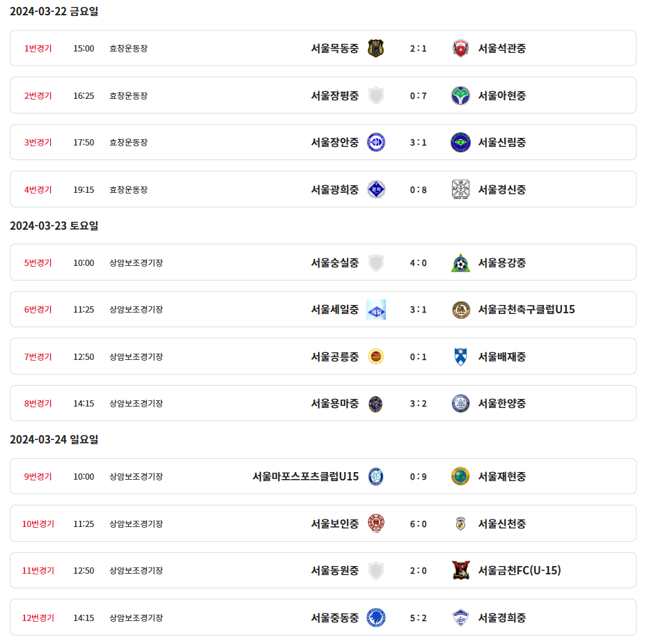Click the 서울한양중 team name
The image size is (647, 644).
tap(501, 404)
